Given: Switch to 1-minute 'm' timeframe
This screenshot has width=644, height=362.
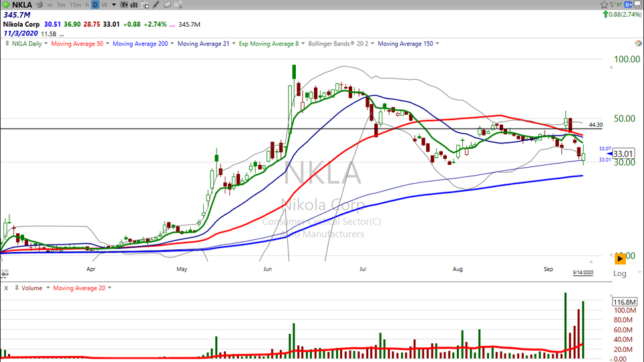Looking at the screenshot, I should pos(50,5).
